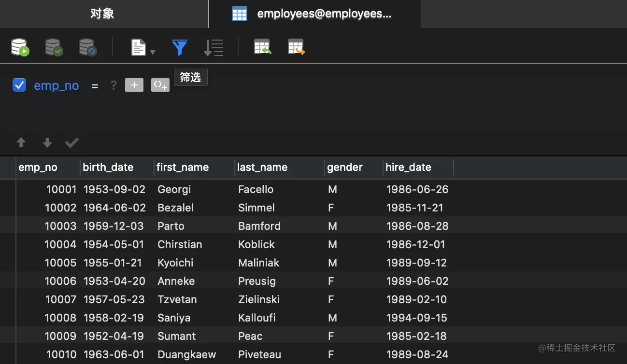Uncheck the emp_no filter condition checkbox

[x=19, y=85]
